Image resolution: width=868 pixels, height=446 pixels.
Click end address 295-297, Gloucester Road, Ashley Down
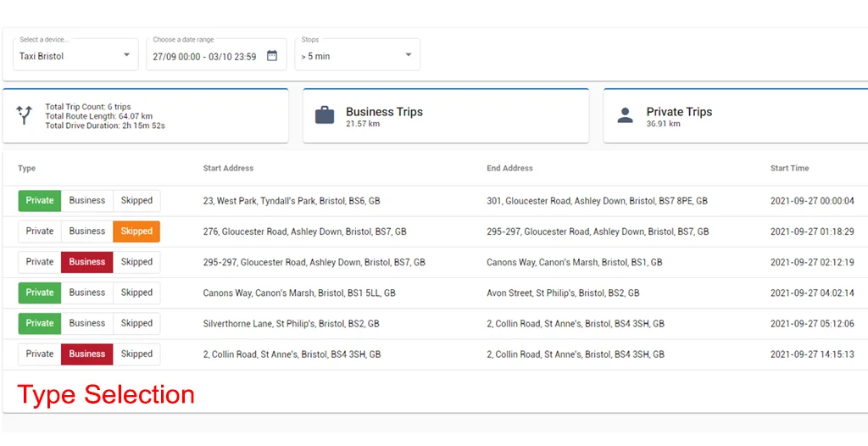(x=598, y=231)
